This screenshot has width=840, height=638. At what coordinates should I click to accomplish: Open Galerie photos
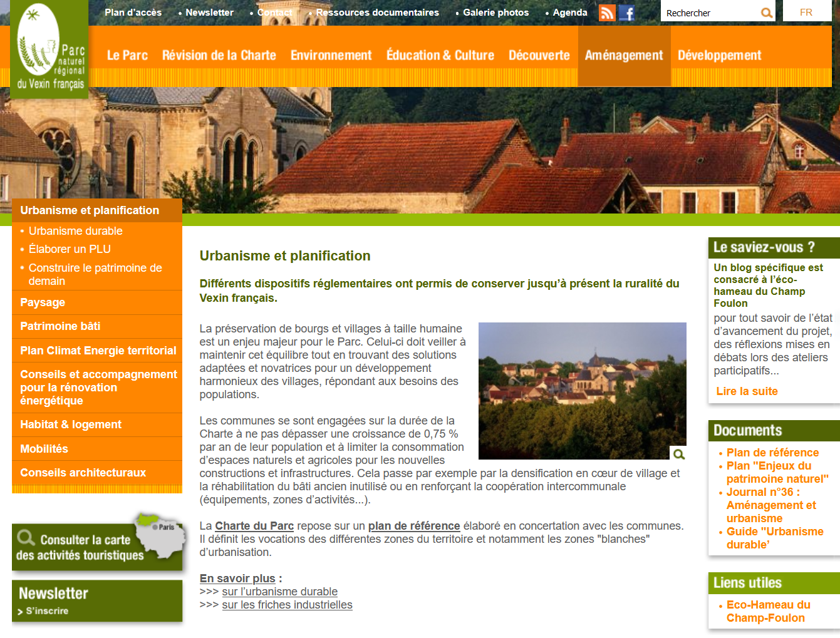coord(495,13)
